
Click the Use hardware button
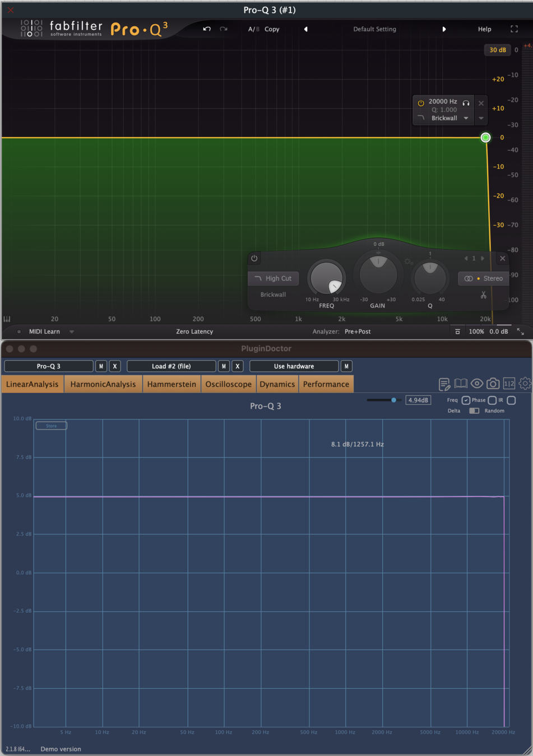(x=294, y=366)
